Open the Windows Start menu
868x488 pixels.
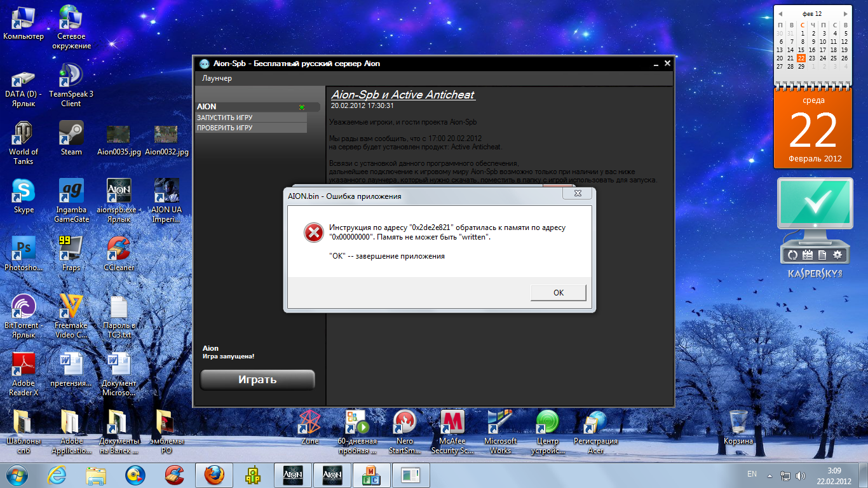tap(17, 475)
